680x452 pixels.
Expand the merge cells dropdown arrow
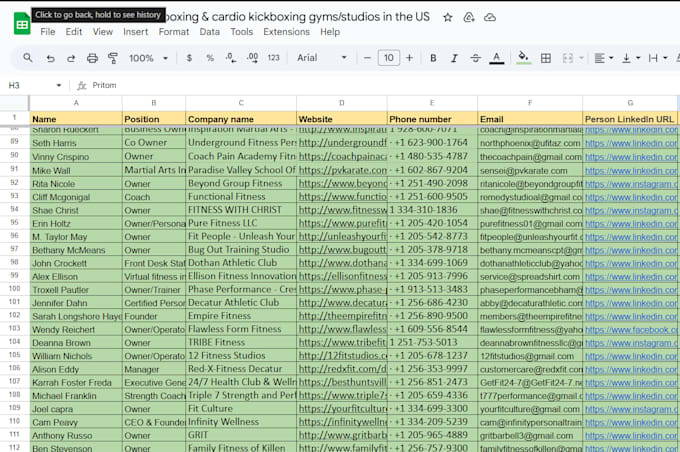(581, 58)
